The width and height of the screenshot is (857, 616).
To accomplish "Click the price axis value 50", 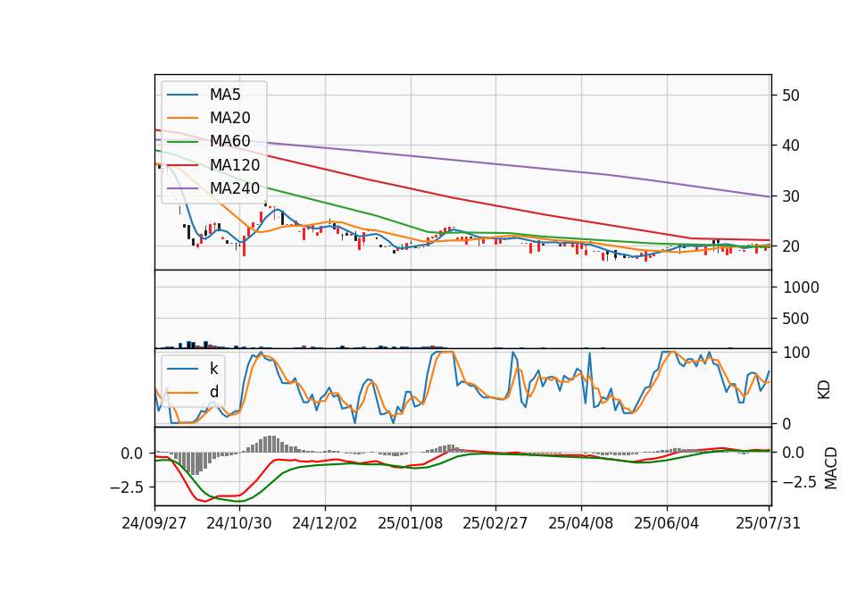I will click(x=791, y=96).
